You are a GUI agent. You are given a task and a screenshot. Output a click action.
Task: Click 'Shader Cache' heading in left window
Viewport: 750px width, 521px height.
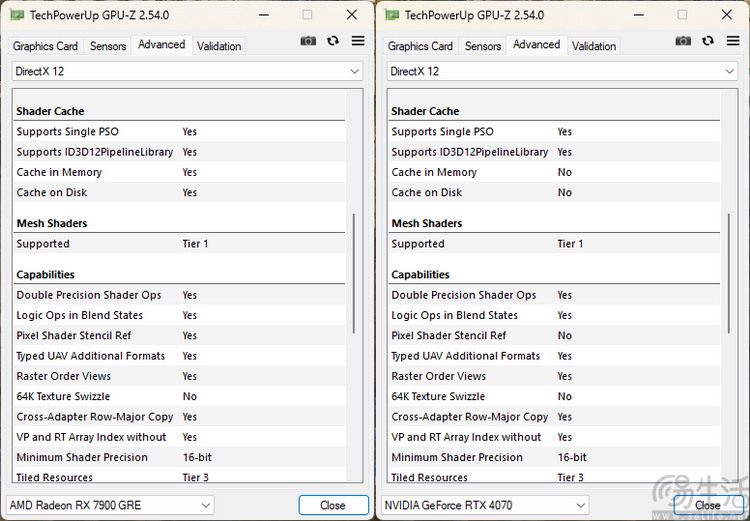pos(50,111)
